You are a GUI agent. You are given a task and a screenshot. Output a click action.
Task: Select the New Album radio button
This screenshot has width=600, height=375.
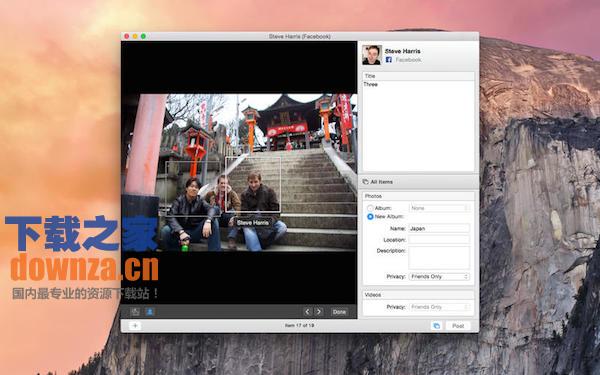pyautogui.click(x=370, y=217)
